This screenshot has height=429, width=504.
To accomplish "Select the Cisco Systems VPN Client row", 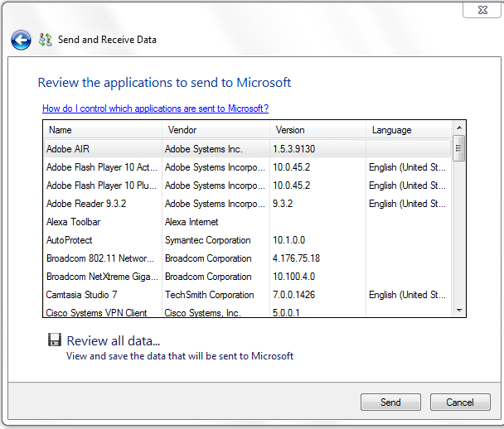I will 247,311.
